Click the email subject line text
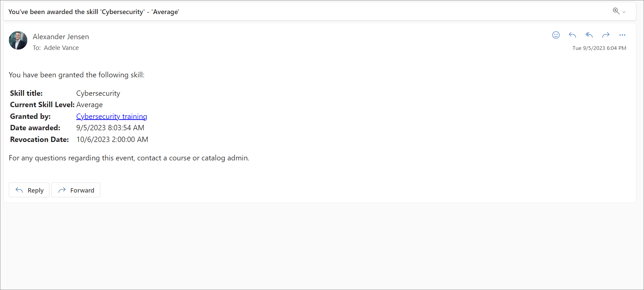This screenshot has height=290, width=644. [x=94, y=12]
